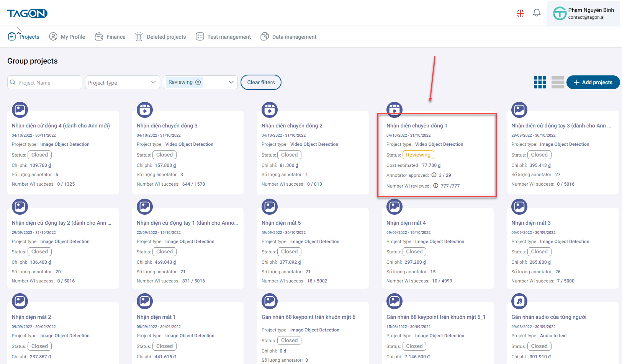Viewport: 622px width, 364px height.
Task: Open the Finance tab
Action: 110,37
